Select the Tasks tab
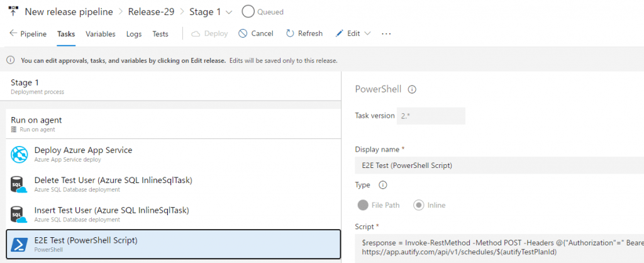 pos(66,34)
